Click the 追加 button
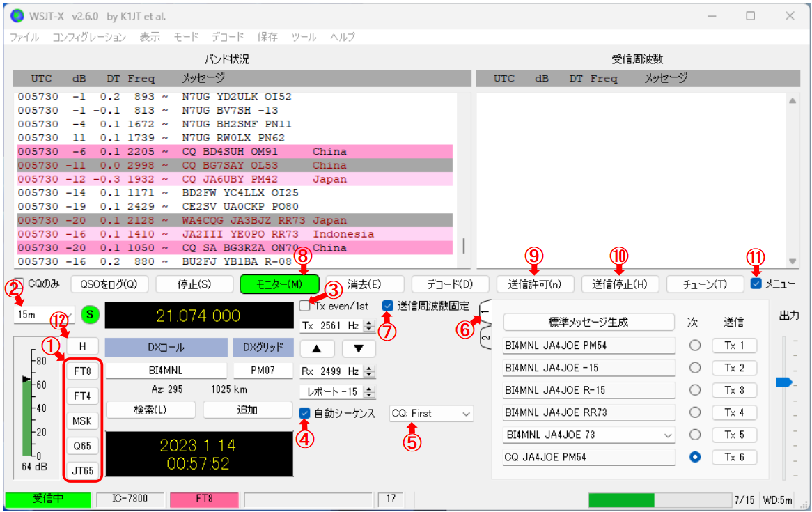The height and width of the screenshot is (512, 812). coord(247,410)
